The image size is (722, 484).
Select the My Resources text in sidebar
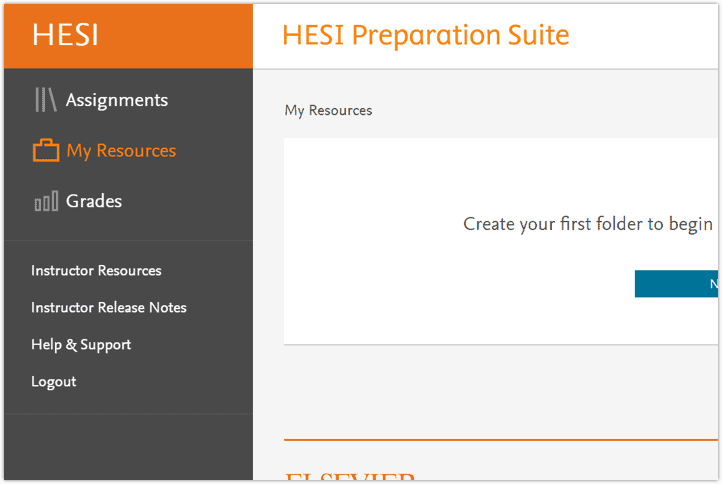click(x=121, y=151)
